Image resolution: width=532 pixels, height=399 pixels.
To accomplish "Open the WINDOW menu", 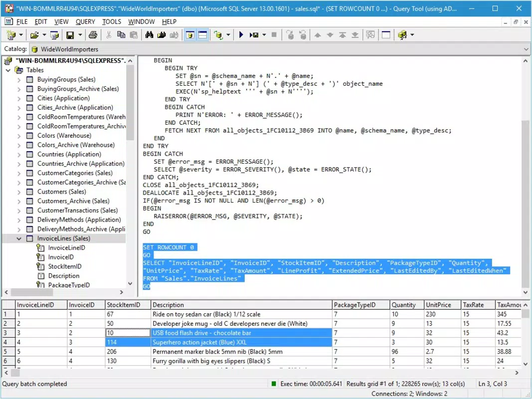I will point(142,22).
